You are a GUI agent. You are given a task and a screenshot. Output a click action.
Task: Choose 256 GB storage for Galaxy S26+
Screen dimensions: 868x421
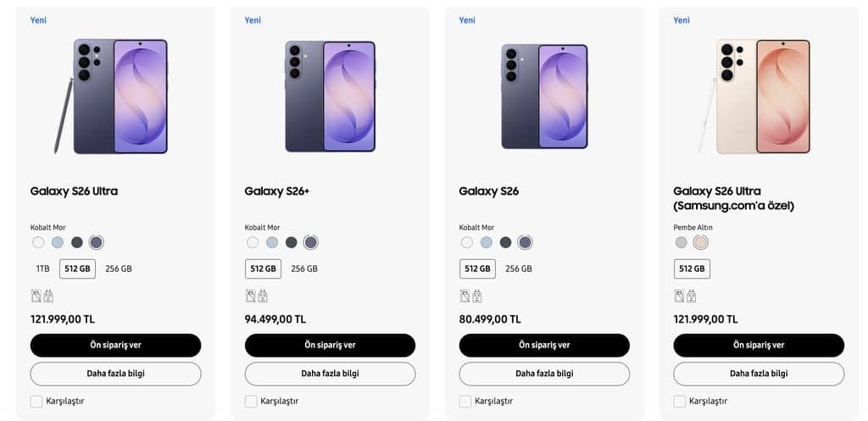pyautogui.click(x=304, y=269)
